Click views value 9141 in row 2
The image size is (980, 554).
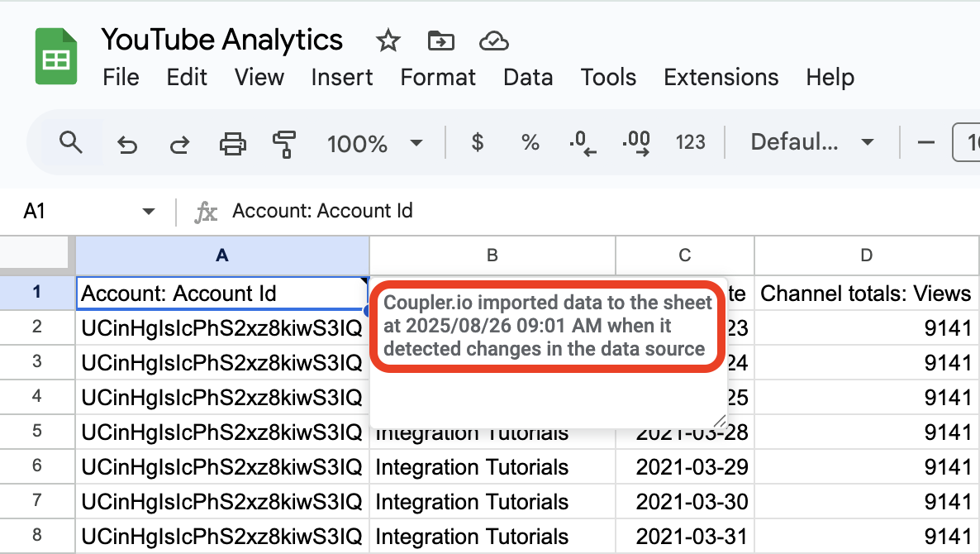tap(866, 327)
